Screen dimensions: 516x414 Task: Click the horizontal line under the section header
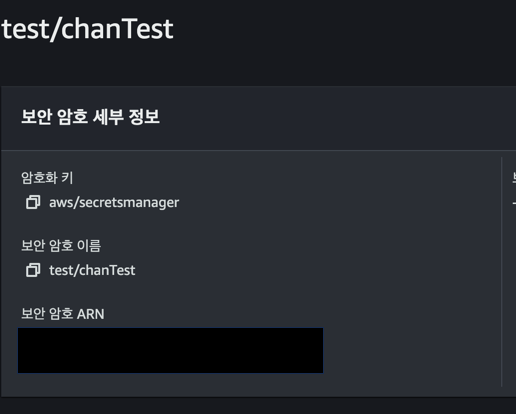pyautogui.click(x=259, y=150)
